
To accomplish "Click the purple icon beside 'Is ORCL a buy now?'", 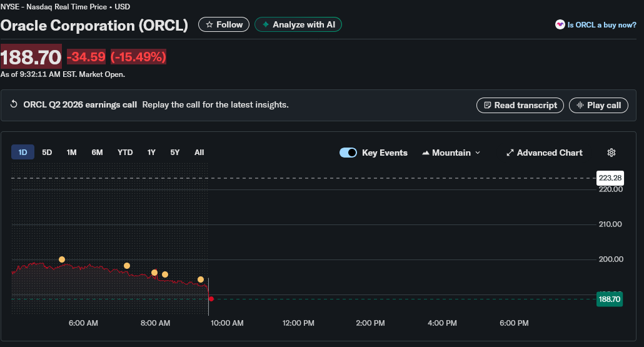I will (x=560, y=24).
